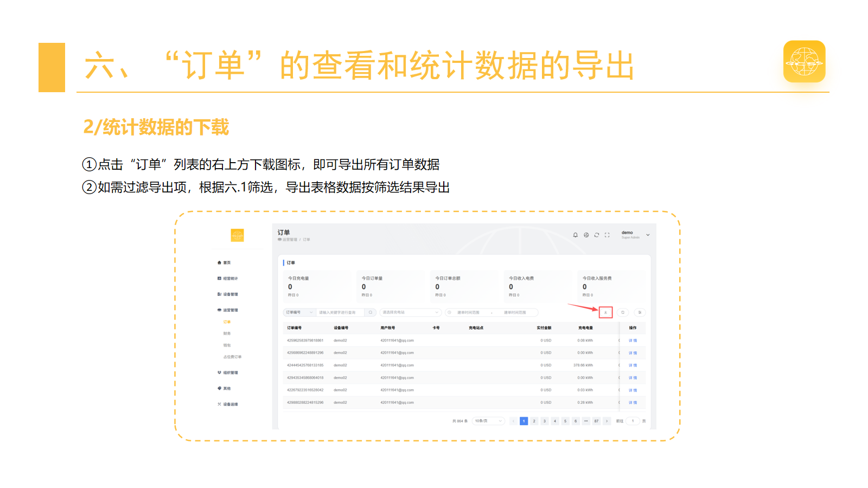Click the 共 864 条 total count text
The height and width of the screenshot is (488, 868).
[460, 421]
